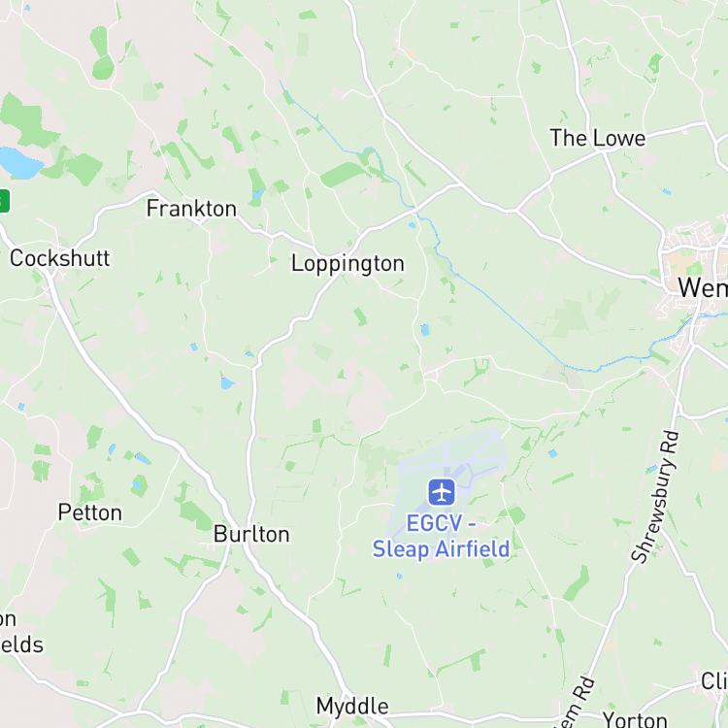Click the Loppington village label
The height and width of the screenshot is (728, 728).
347,264
